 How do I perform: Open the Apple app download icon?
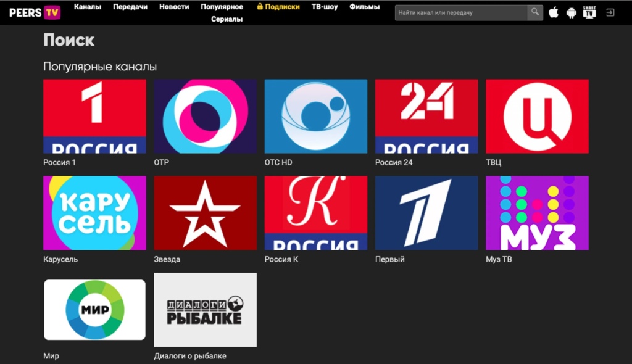(554, 12)
